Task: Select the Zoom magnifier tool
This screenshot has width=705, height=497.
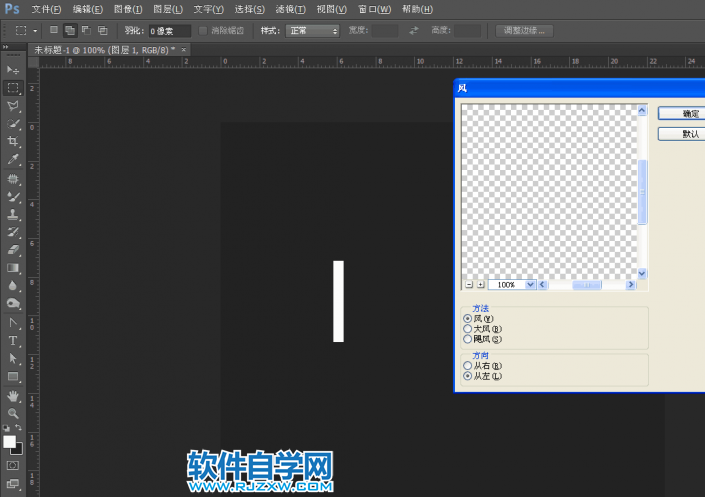Action: [x=14, y=413]
